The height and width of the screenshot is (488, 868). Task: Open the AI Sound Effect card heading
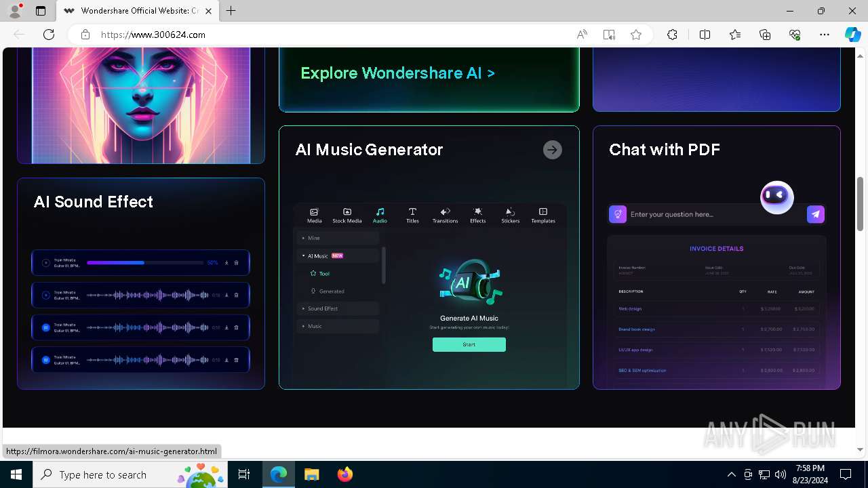tap(94, 202)
